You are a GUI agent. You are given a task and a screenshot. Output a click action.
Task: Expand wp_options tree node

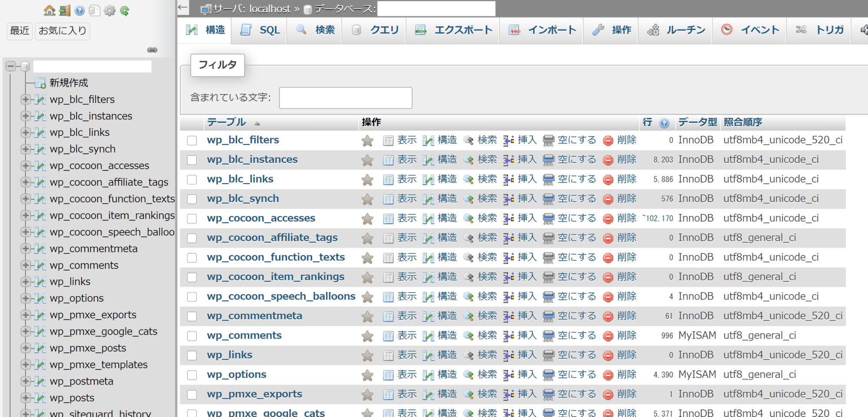click(x=25, y=298)
